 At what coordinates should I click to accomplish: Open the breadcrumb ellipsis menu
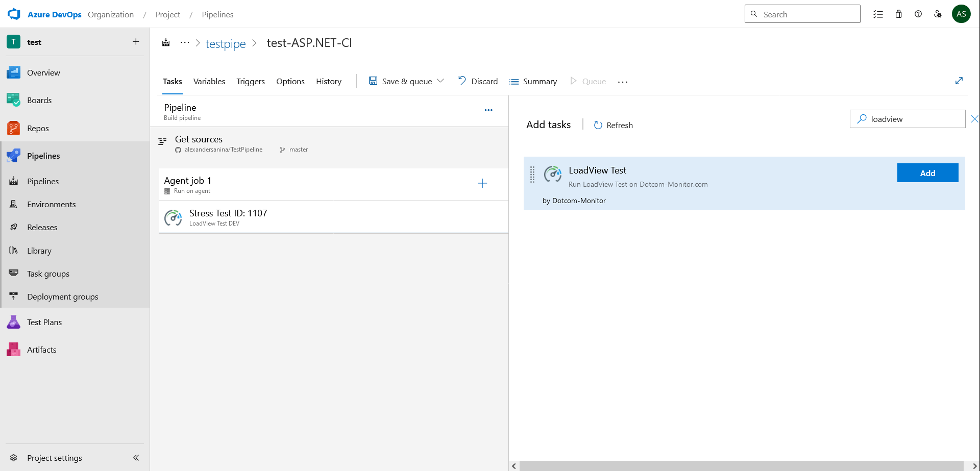coord(185,43)
